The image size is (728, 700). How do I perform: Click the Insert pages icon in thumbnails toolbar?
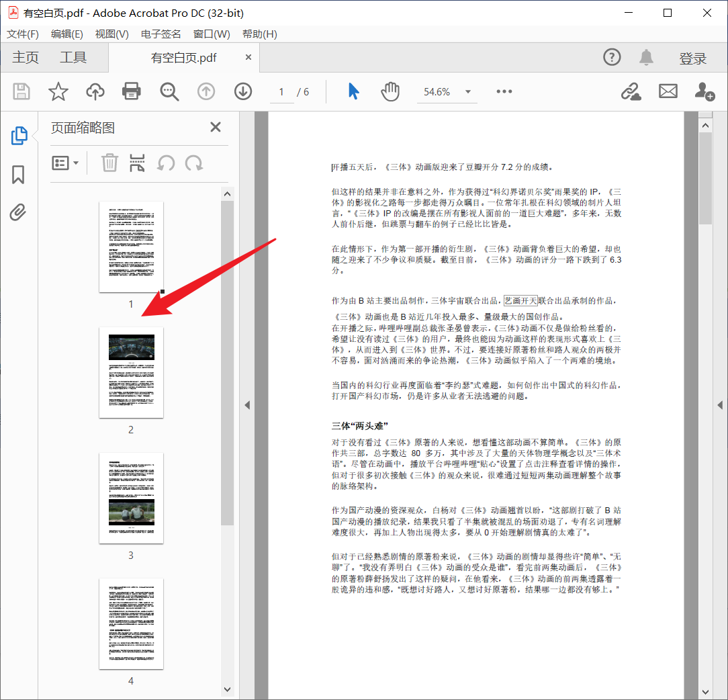(137, 163)
